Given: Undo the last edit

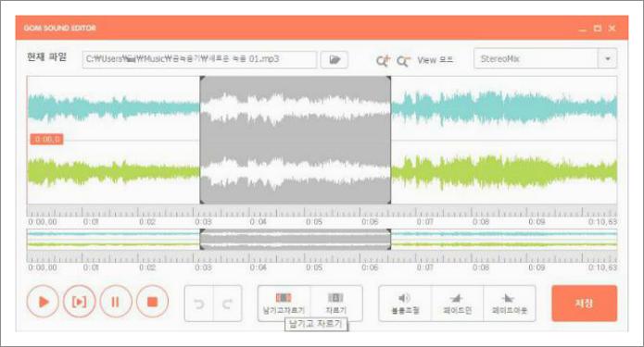Looking at the screenshot, I should (199, 304).
